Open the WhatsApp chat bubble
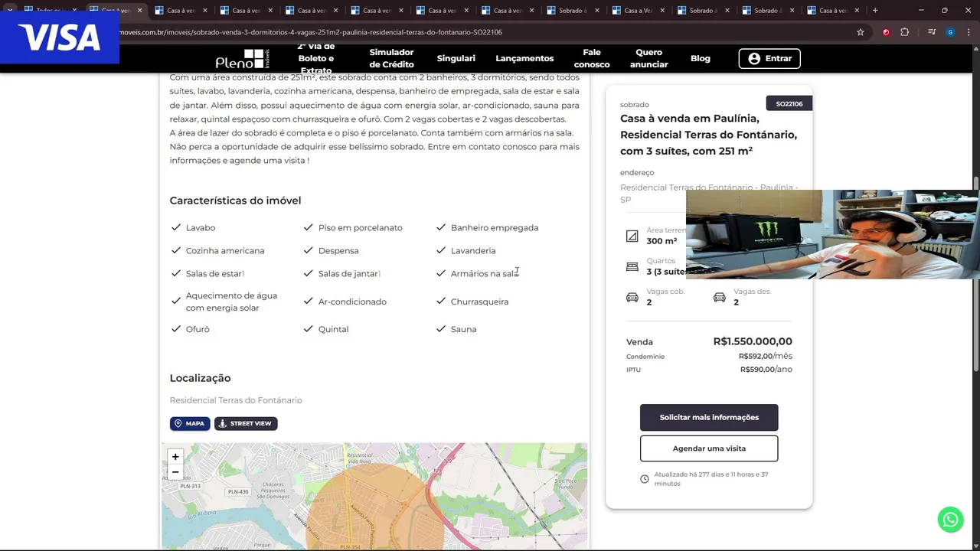Image resolution: width=980 pixels, height=551 pixels. point(950,520)
